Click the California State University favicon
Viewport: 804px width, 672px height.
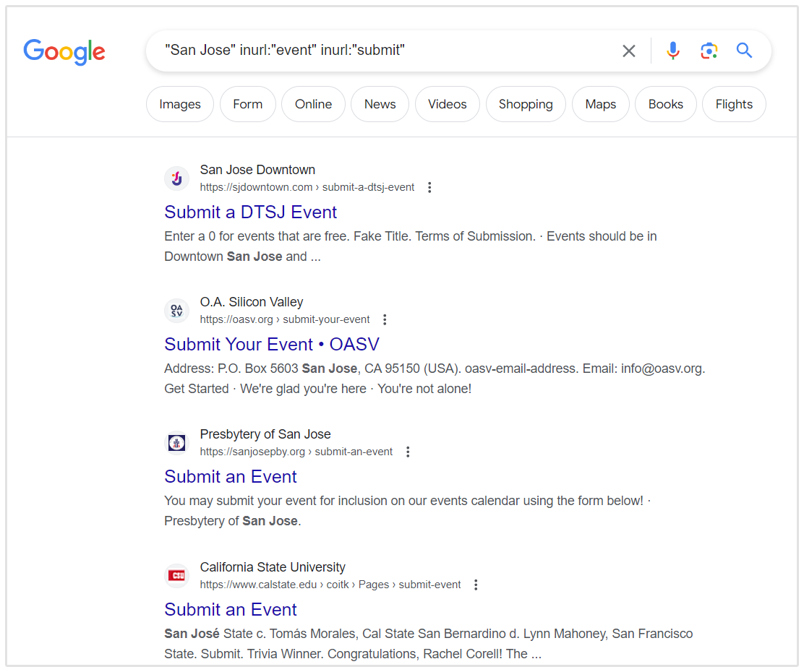coord(176,576)
